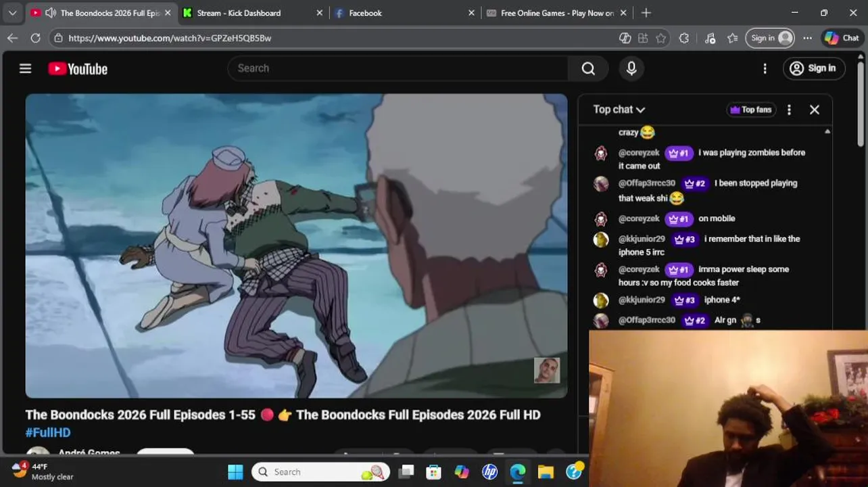Click @Offap3rrcc30 name on weak shi message
Viewport: 868px width, 487px height.
tap(647, 183)
